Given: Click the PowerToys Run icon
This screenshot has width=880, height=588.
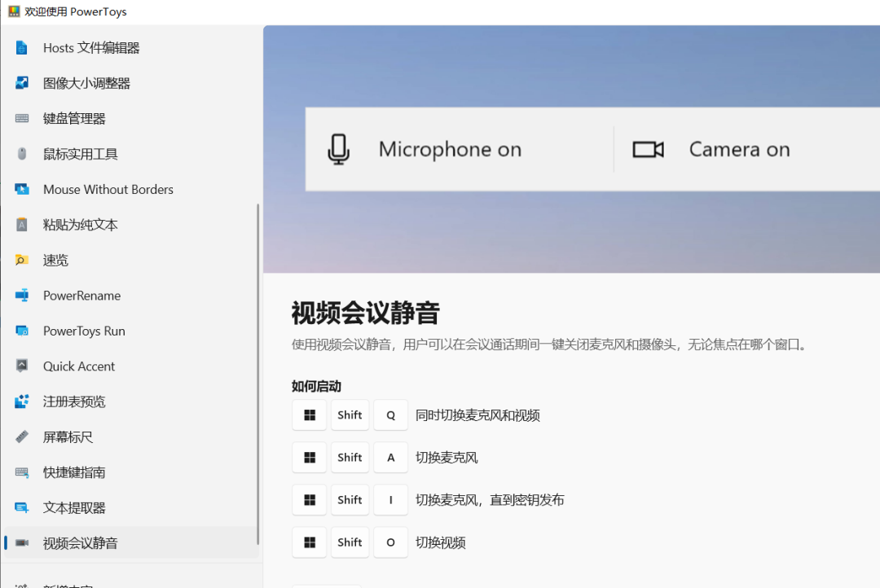Looking at the screenshot, I should coord(22,331).
